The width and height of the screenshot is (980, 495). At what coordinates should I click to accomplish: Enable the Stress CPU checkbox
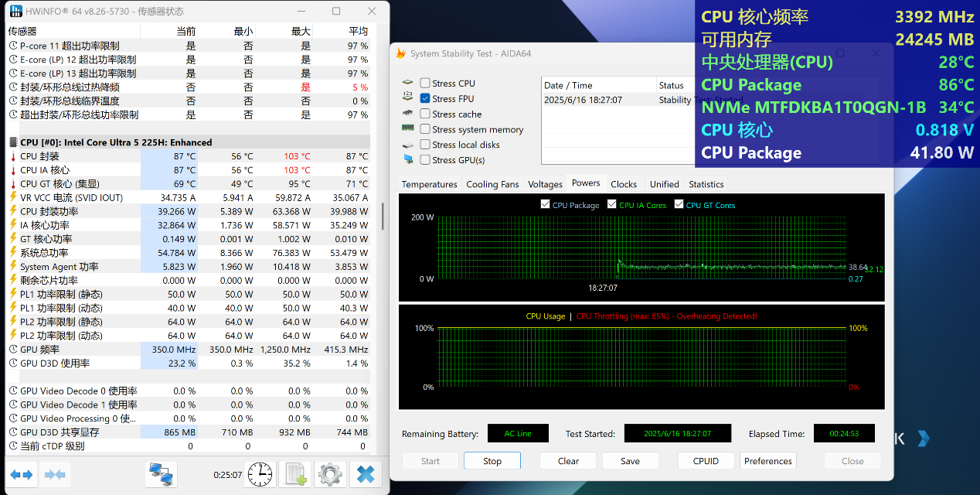[x=425, y=84]
